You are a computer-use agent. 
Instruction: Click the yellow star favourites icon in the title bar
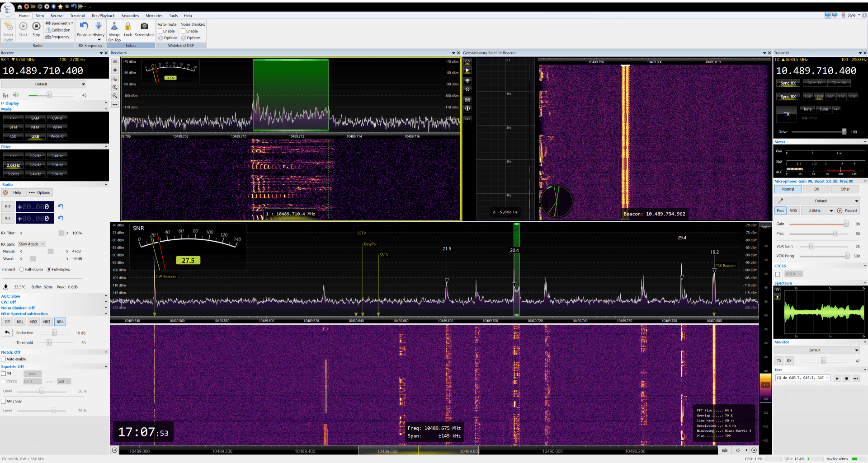pyautogui.click(x=60, y=6)
